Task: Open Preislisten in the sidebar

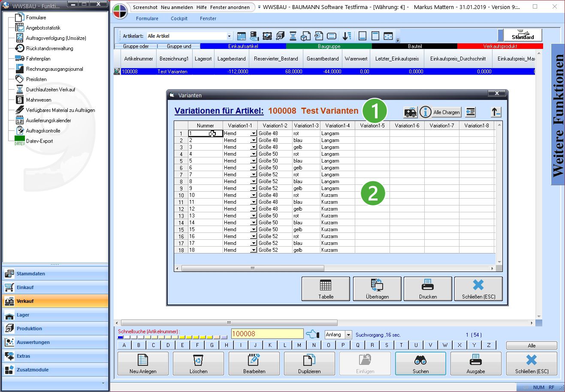Action: coord(36,79)
